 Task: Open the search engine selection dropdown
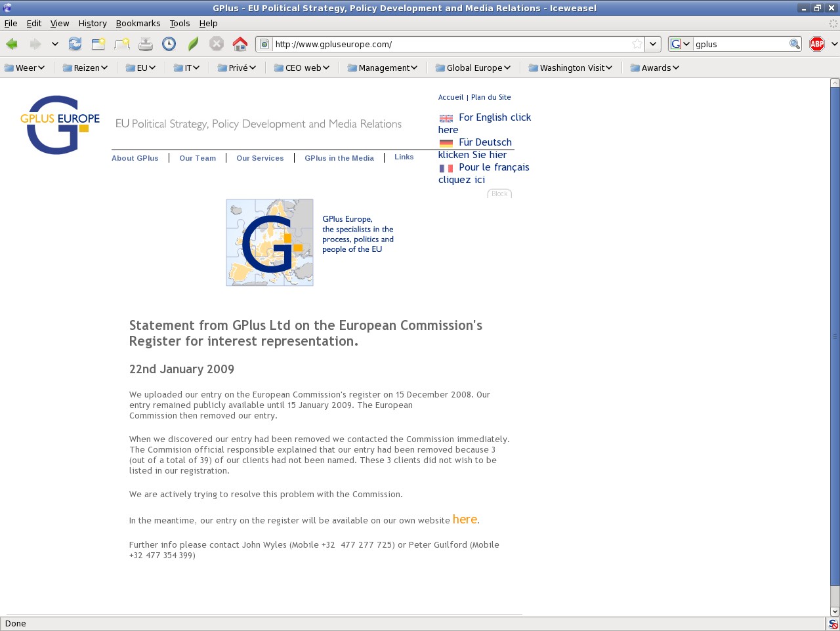687,44
